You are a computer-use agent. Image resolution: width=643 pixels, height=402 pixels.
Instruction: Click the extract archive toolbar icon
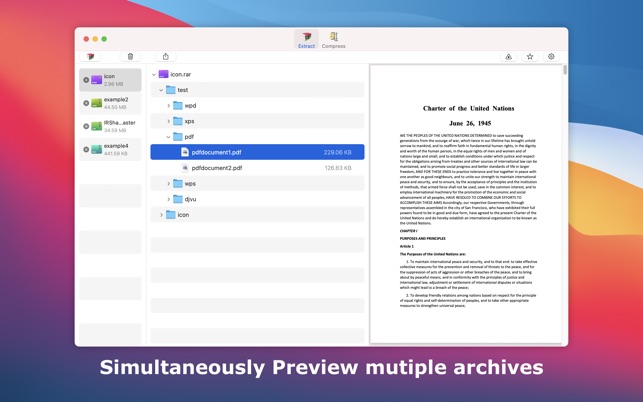click(x=90, y=57)
